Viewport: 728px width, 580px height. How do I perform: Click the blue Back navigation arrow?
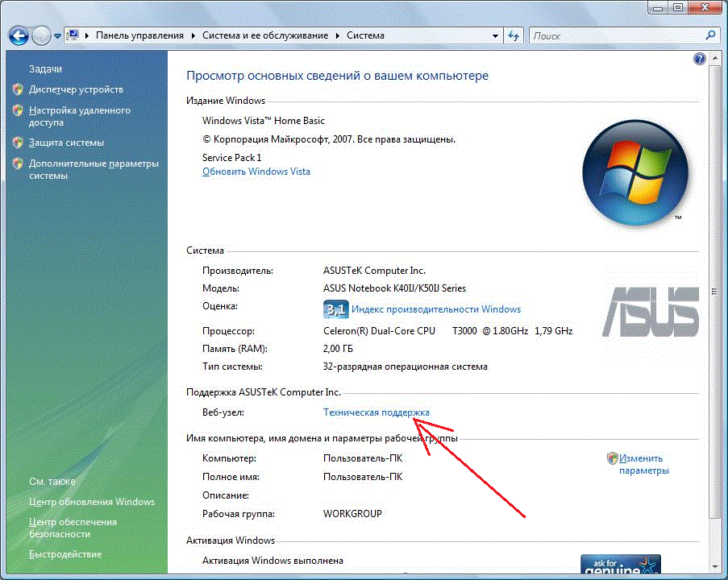click(19, 35)
